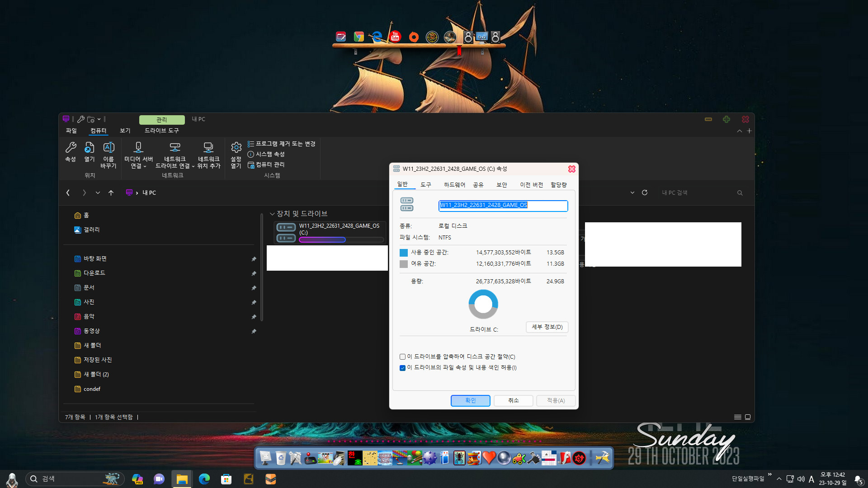Screen dimensions: 868x488
Task: Open 설정 열기 gear icon in ribbon
Action: click(x=236, y=155)
